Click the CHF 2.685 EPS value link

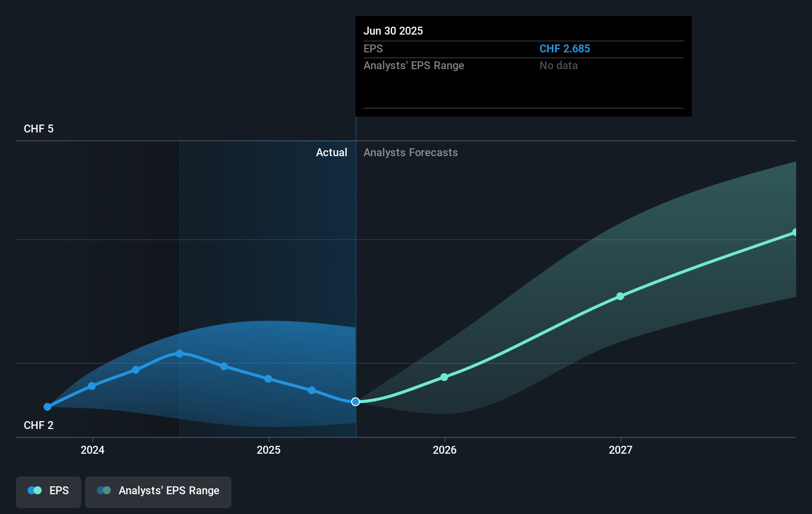(564, 48)
